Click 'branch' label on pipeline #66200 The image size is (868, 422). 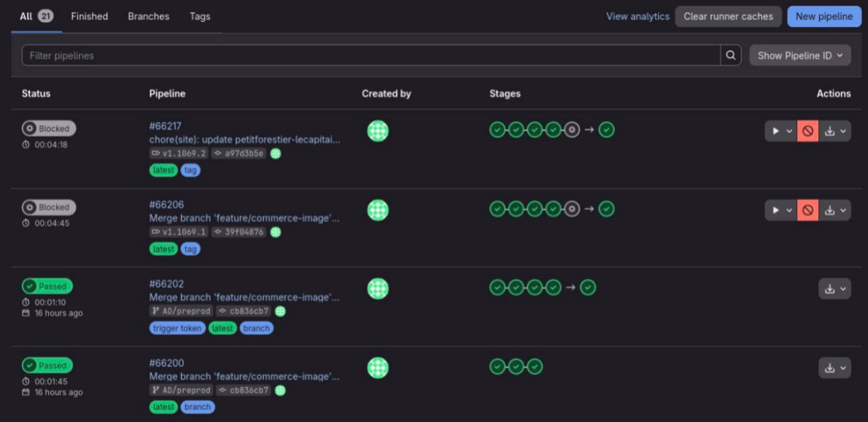point(198,407)
